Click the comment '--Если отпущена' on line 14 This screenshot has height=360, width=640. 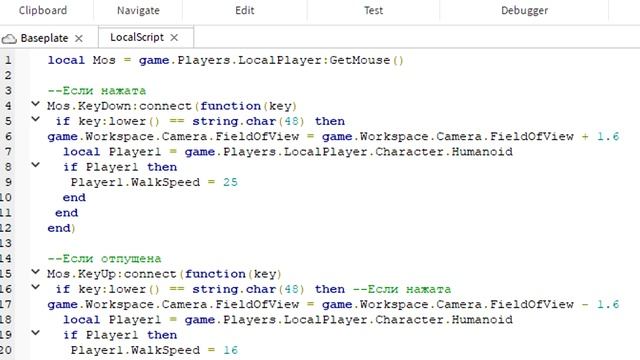coord(104,259)
